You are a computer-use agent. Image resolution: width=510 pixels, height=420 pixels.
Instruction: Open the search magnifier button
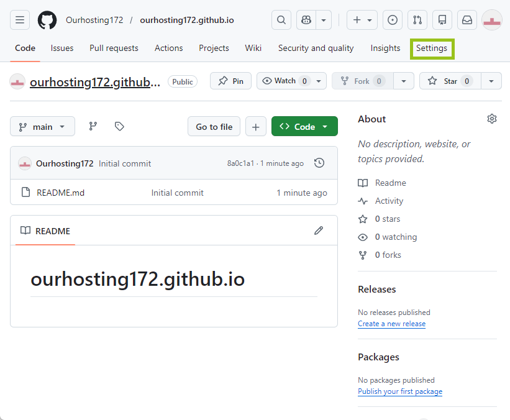[281, 20]
